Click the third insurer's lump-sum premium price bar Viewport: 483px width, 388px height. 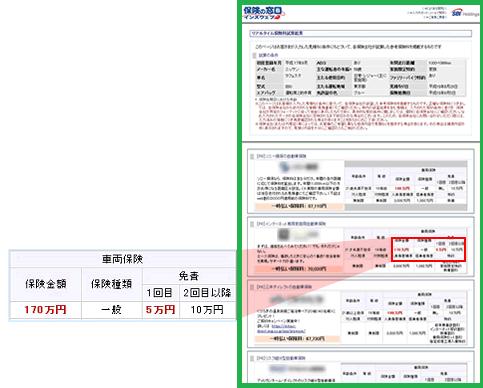point(298,339)
